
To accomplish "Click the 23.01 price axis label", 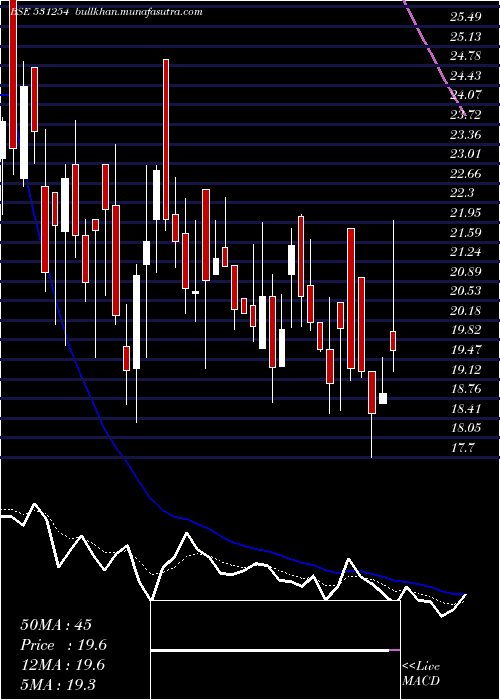I will coord(466,154).
